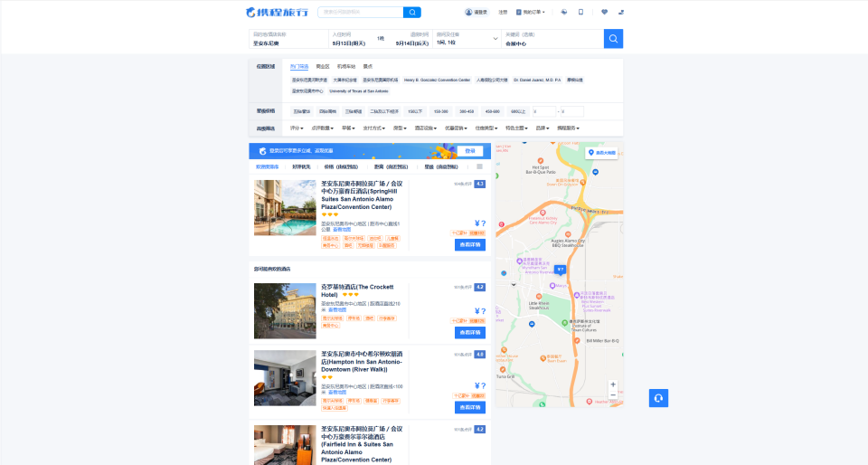The image size is (868, 465).
Task: Expand the 酒店设施 hotel facilities dropdown
Action: pos(426,128)
